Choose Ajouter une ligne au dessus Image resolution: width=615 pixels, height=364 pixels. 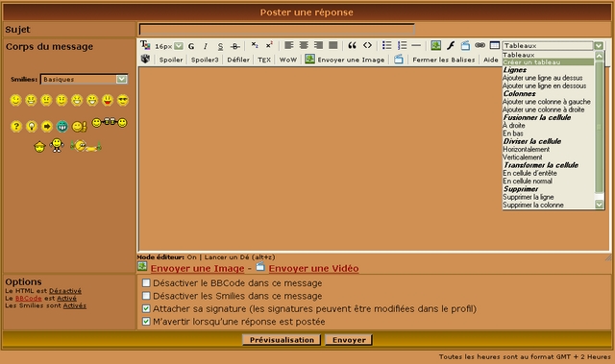pyautogui.click(x=542, y=78)
